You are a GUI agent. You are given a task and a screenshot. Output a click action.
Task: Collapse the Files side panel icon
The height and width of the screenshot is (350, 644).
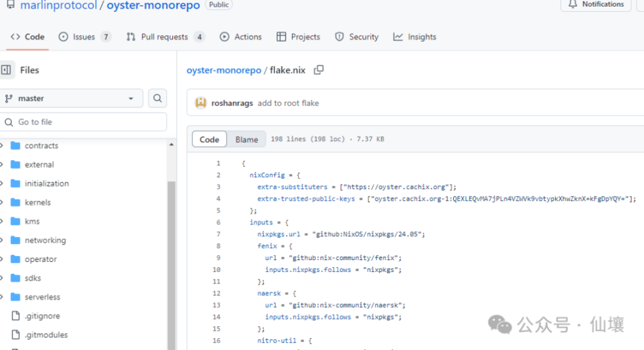[x=7, y=70]
